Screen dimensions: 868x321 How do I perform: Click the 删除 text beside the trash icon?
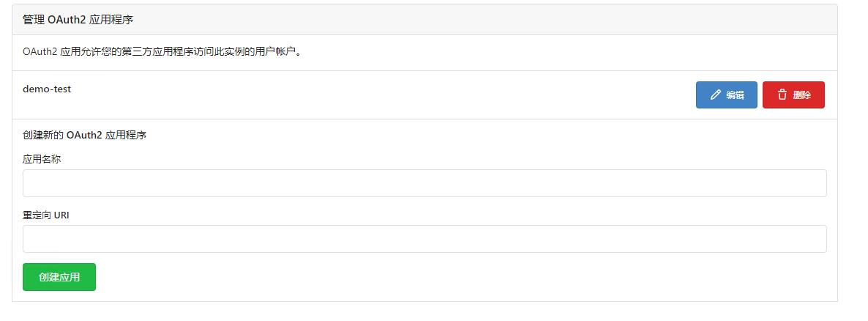point(802,95)
